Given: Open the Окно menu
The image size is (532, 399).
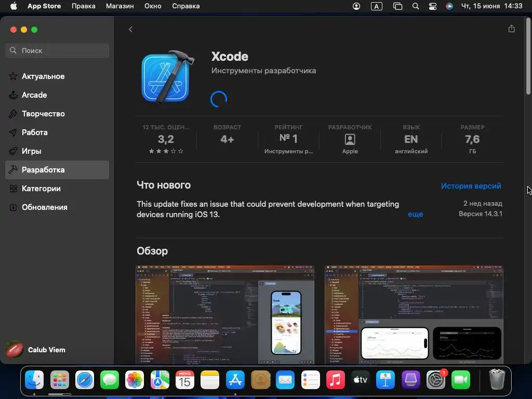Looking at the screenshot, I should (x=153, y=6).
